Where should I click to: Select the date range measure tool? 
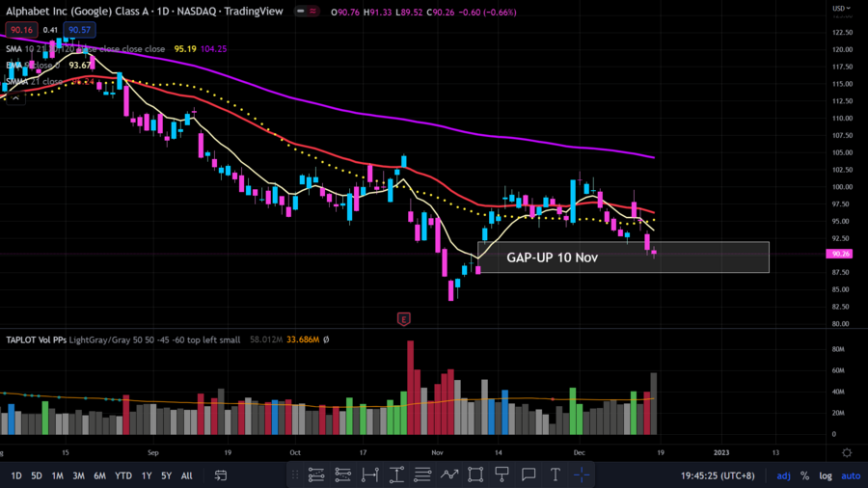[x=369, y=474]
